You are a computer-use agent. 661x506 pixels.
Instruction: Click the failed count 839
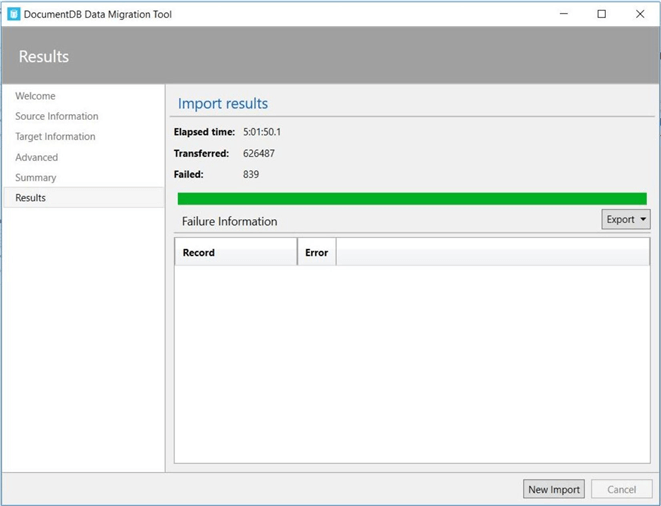pos(251,175)
